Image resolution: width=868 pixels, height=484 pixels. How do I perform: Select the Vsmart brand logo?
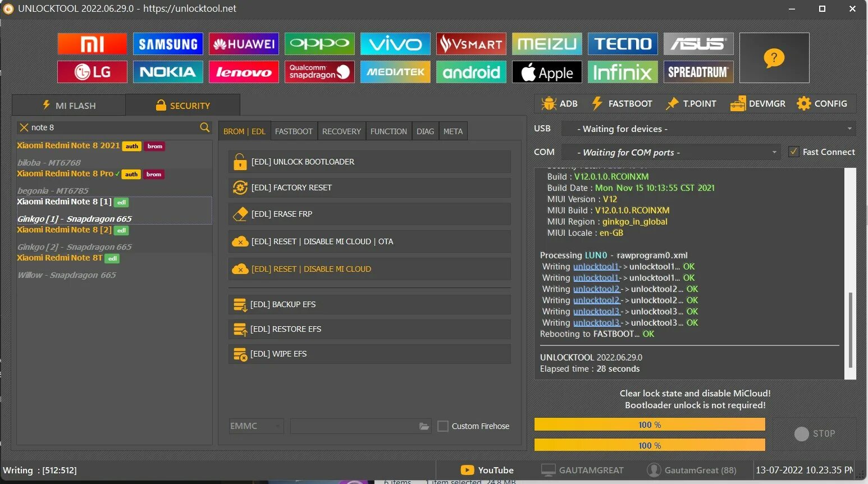click(x=471, y=44)
